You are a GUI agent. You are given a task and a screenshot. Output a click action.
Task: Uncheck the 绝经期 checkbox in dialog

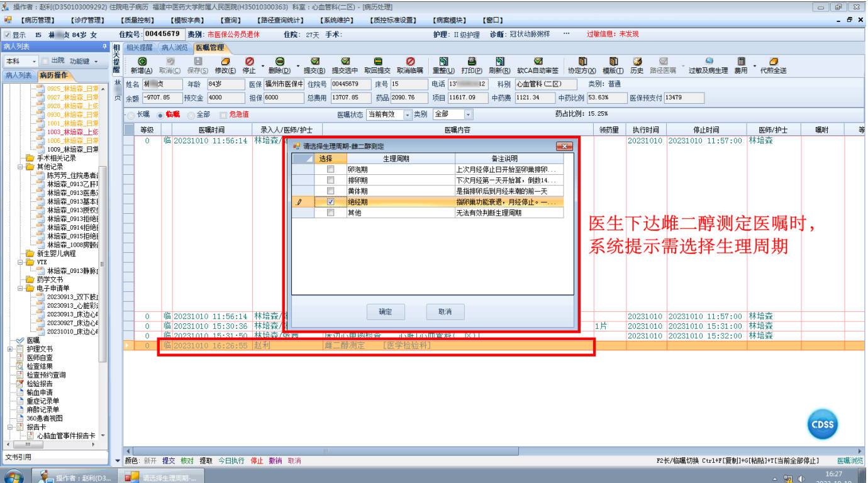coord(330,202)
